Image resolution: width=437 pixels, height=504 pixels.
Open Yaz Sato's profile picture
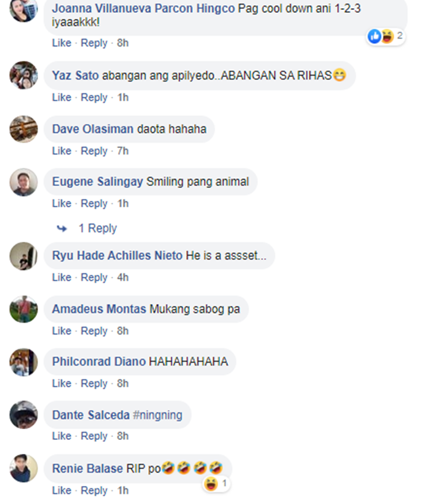click(23, 75)
